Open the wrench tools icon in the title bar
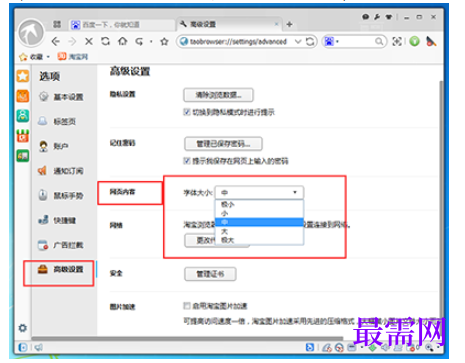This screenshot has width=465, height=363. pos(377,17)
